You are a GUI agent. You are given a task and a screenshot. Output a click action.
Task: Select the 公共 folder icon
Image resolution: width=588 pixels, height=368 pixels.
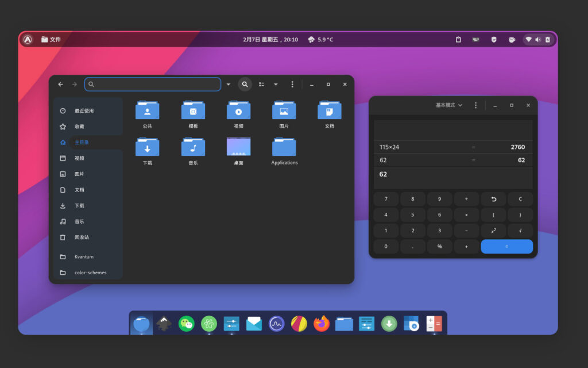148,110
